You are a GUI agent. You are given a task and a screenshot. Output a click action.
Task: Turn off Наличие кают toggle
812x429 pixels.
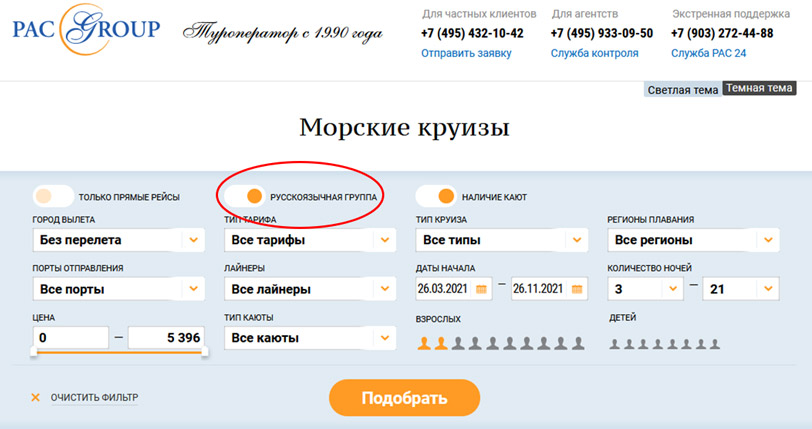tap(436, 196)
